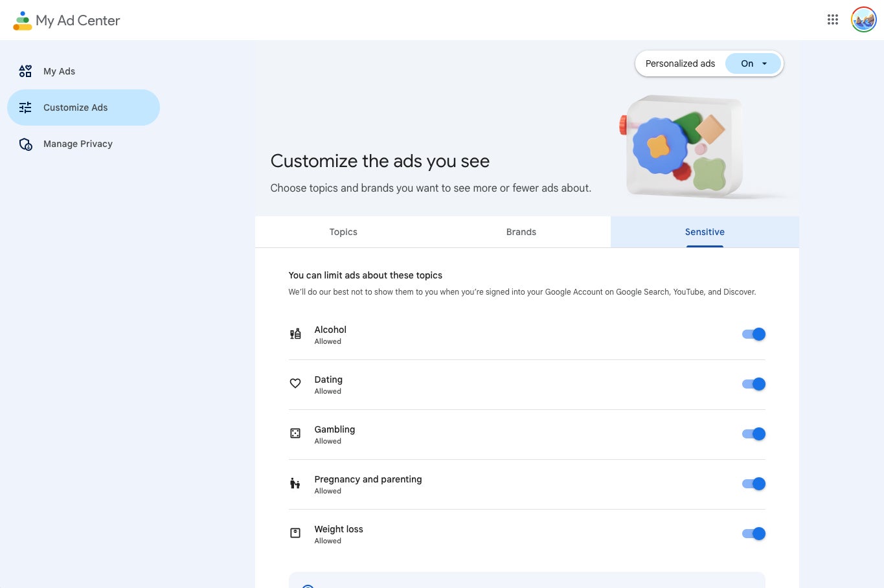Disable Pregnancy and parenting ads
This screenshot has height=588, width=884.
click(x=753, y=483)
